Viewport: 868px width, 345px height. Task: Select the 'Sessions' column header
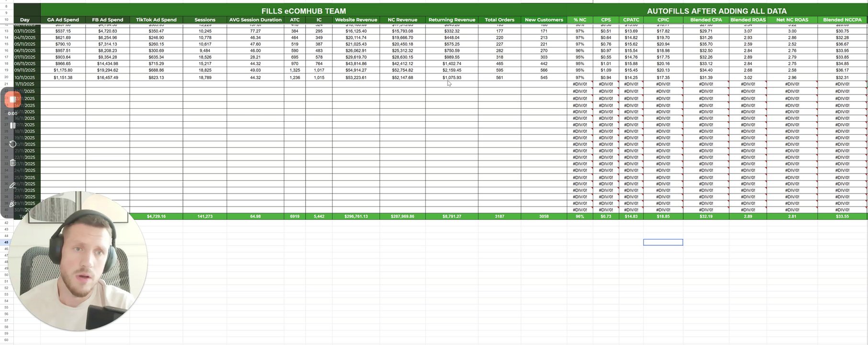pyautogui.click(x=205, y=20)
